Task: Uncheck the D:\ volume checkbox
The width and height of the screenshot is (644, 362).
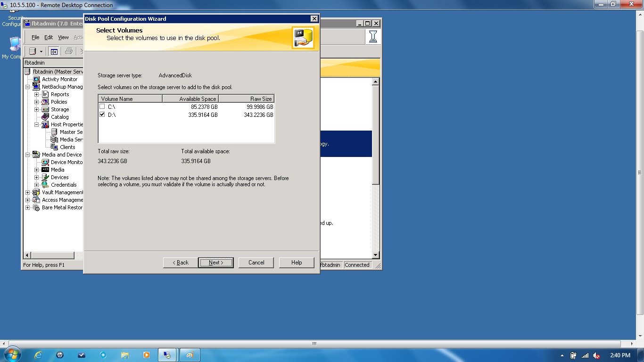Action: pos(102,115)
